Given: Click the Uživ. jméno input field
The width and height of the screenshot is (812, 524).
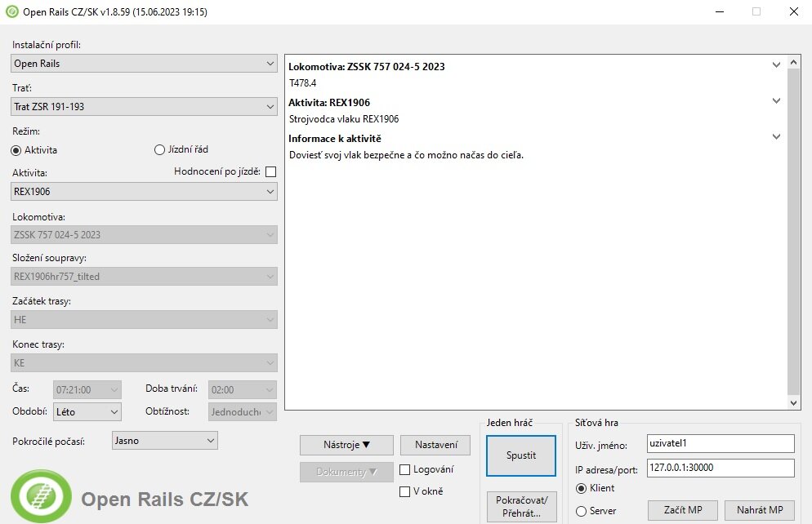Looking at the screenshot, I should tap(719, 443).
